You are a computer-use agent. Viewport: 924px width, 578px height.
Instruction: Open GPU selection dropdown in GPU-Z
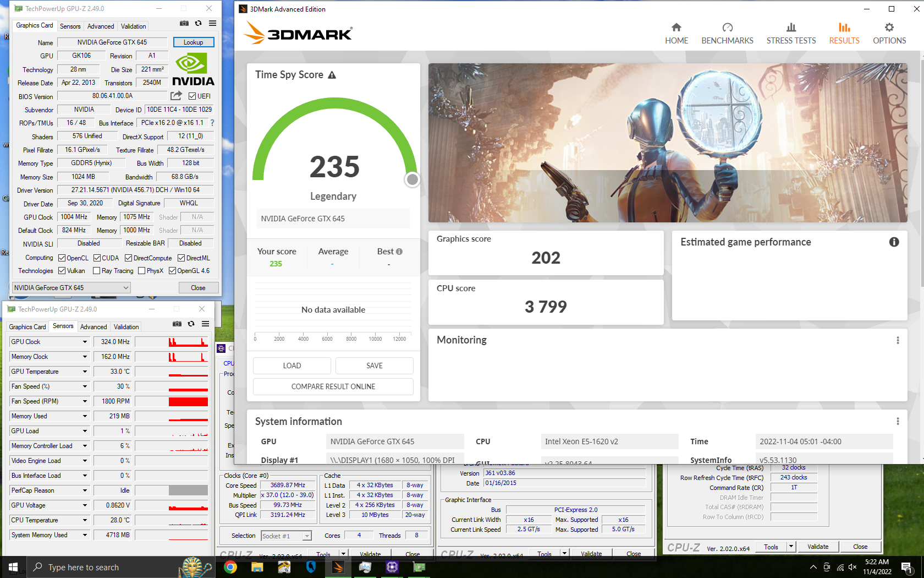[x=71, y=287]
